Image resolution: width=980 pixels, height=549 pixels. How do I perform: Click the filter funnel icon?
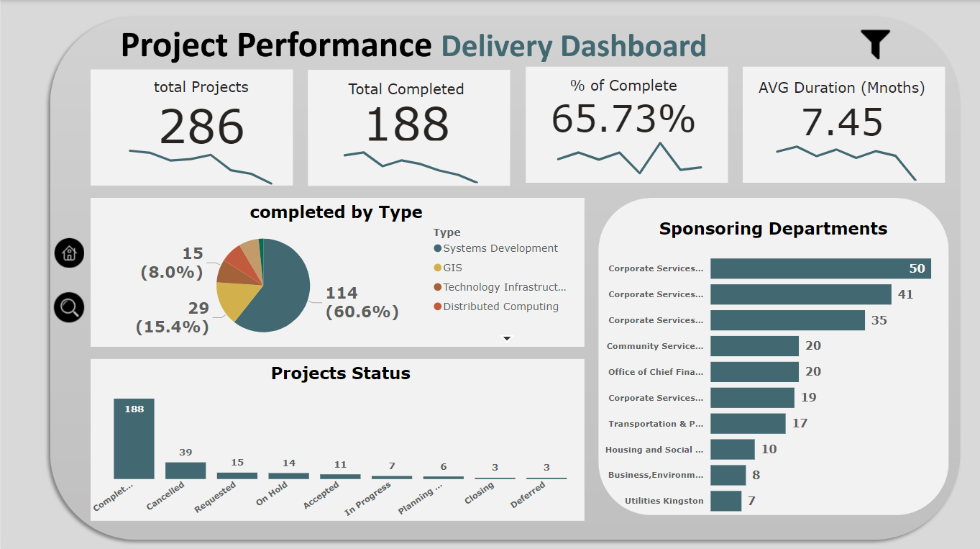click(x=875, y=44)
